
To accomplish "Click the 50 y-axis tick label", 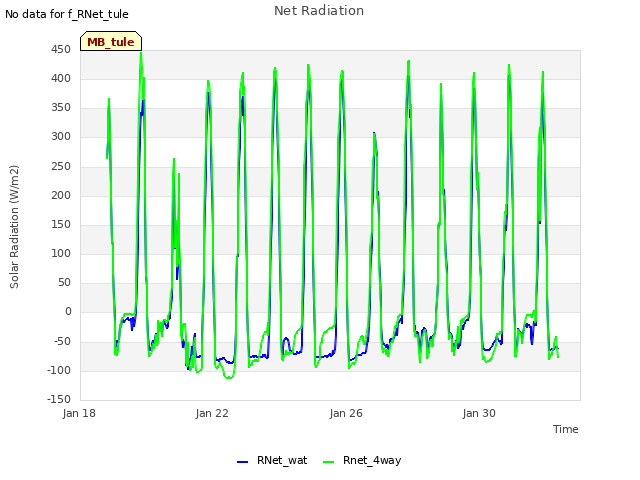I will click(x=64, y=282).
